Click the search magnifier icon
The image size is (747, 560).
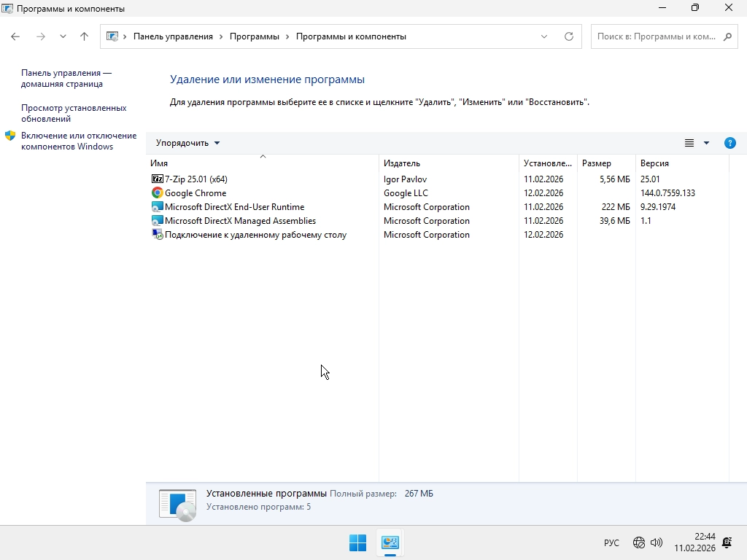coord(727,36)
